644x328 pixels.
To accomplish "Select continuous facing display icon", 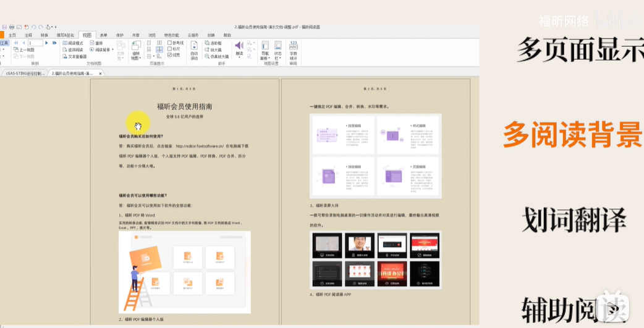I will [159, 49].
